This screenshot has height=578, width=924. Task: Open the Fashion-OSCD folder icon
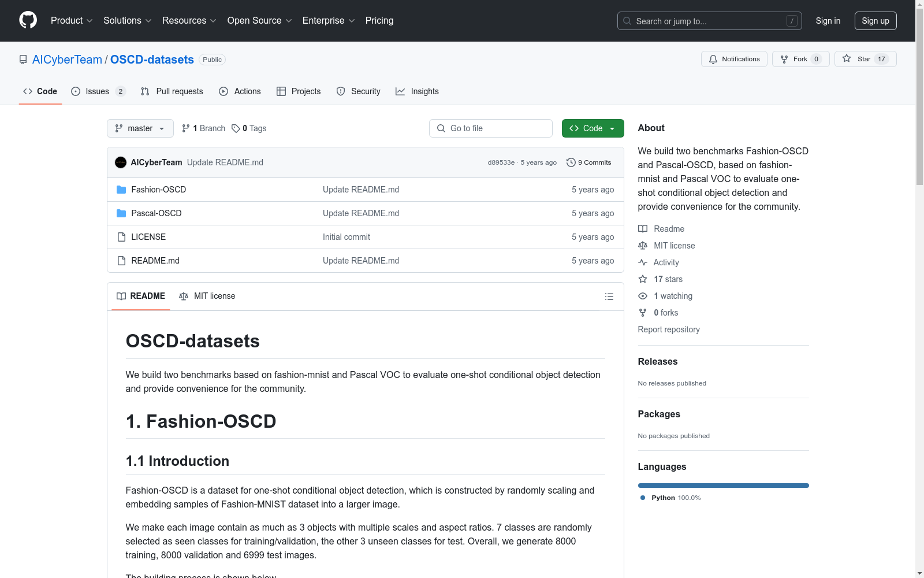click(x=121, y=190)
